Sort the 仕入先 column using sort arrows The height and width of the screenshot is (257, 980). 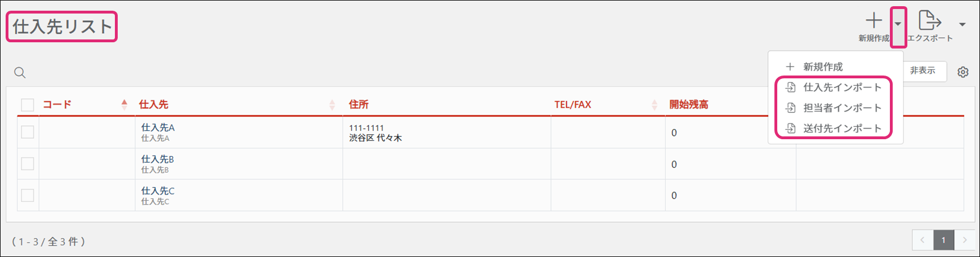coord(332,105)
